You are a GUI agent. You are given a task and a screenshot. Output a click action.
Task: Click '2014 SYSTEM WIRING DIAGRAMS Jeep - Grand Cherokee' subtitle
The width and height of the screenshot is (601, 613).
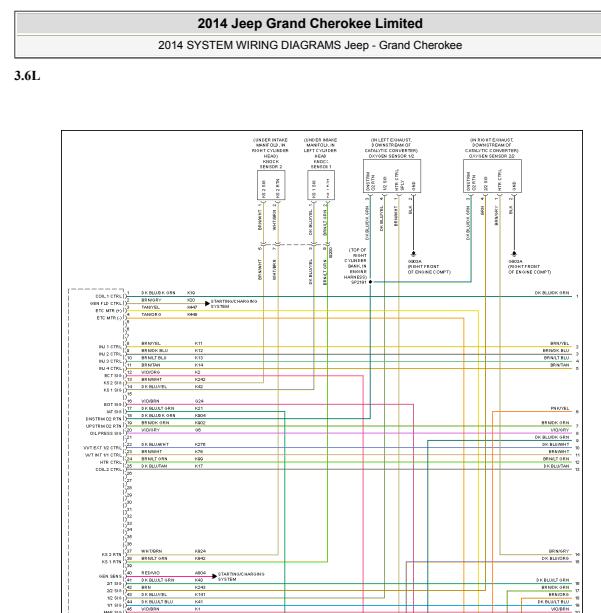point(310,45)
